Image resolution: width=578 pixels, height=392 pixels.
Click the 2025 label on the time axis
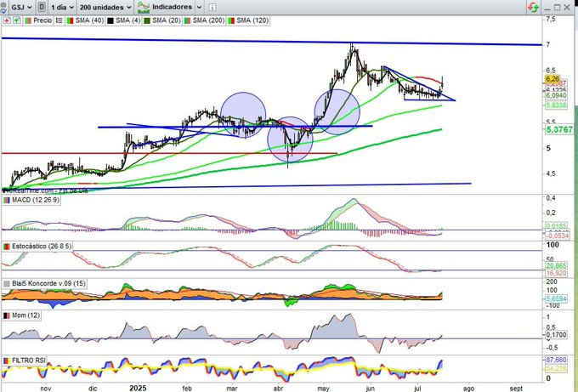point(138,388)
